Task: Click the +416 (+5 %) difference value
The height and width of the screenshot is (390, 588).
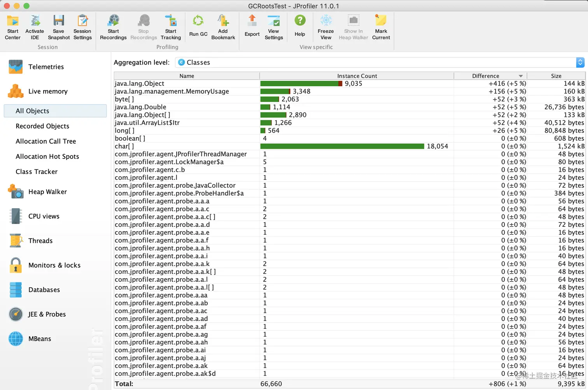Action: pyautogui.click(x=507, y=84)
